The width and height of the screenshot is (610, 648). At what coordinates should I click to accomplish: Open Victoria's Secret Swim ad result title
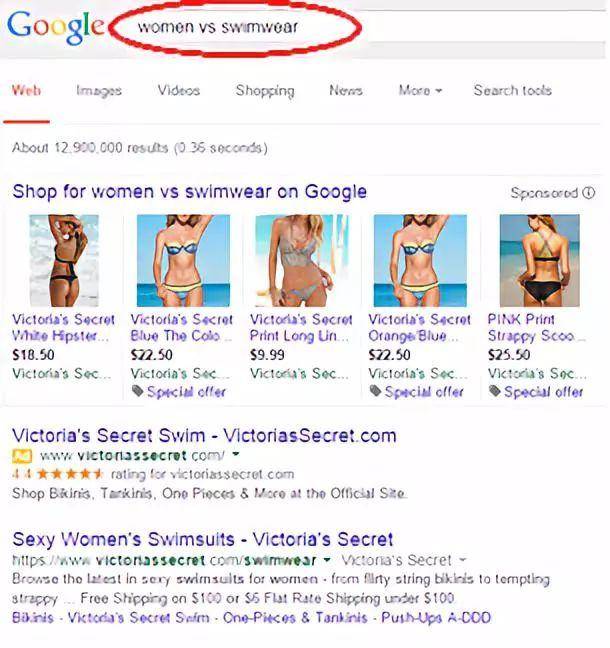[204, 436]
